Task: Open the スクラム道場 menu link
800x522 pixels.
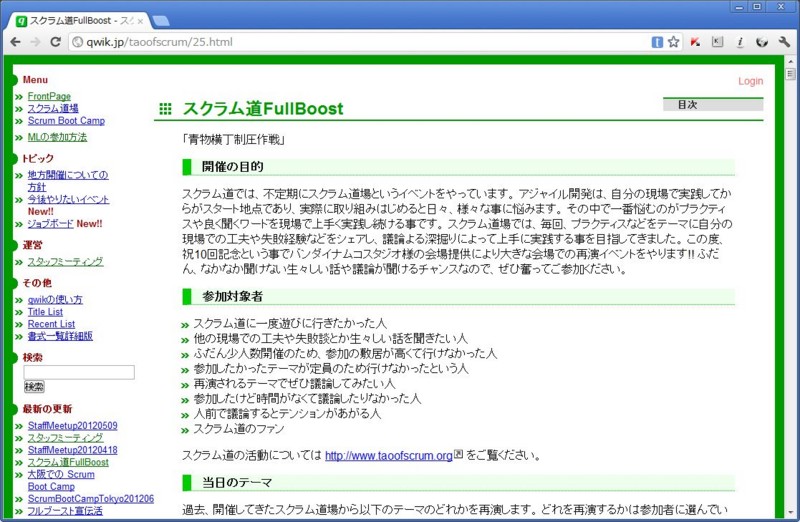Action: click(x=53, y=108)
